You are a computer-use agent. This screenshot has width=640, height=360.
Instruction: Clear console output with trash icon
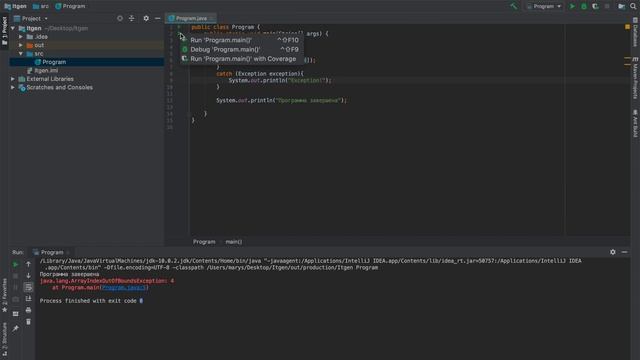click(28, 322)
